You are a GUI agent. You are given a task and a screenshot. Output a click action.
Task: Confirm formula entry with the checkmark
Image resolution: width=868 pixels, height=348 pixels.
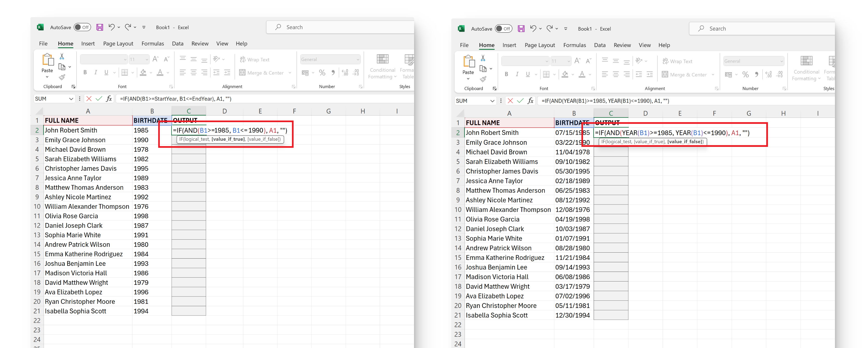coord(98,99)
